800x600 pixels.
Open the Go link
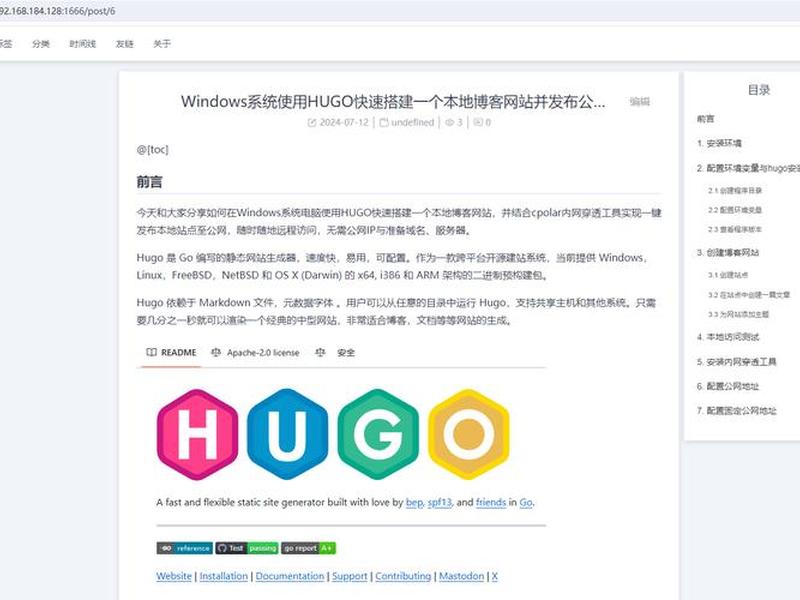(526, 503)
